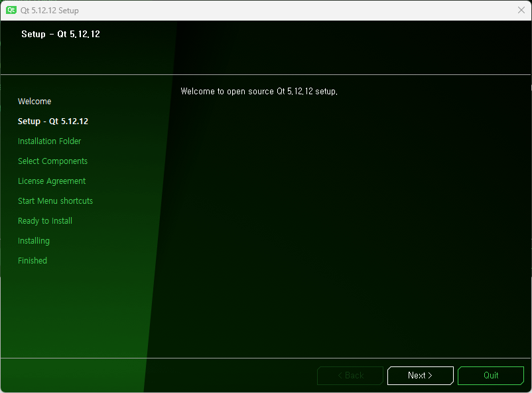Select 'Setup - Qt 5.12.12' sidebar step
The height and width of the screenshot is (393, 532).
(x=53, y=121)
